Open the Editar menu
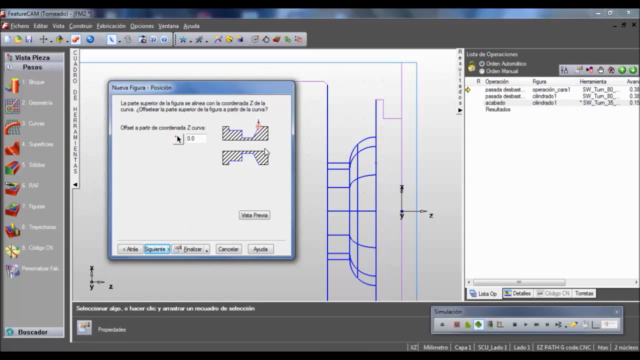Screen dimensions: 640x360 pos(40,26)
